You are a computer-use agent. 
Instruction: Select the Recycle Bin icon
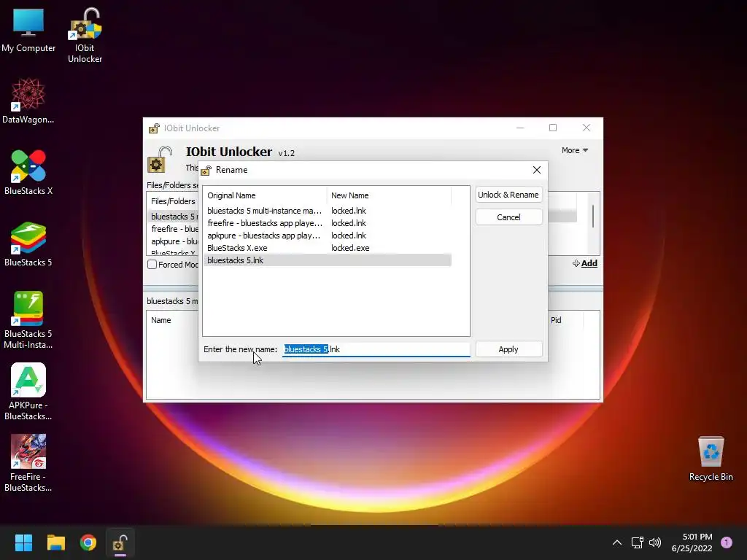tap(711, 458)
